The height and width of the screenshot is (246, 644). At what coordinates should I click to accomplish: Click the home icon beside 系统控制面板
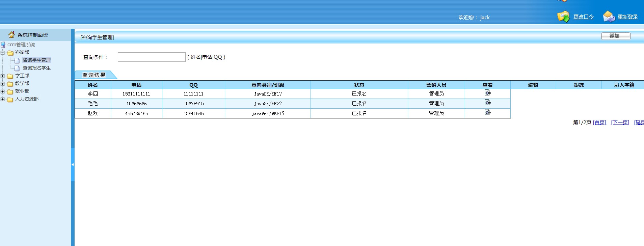click(11, 35)
